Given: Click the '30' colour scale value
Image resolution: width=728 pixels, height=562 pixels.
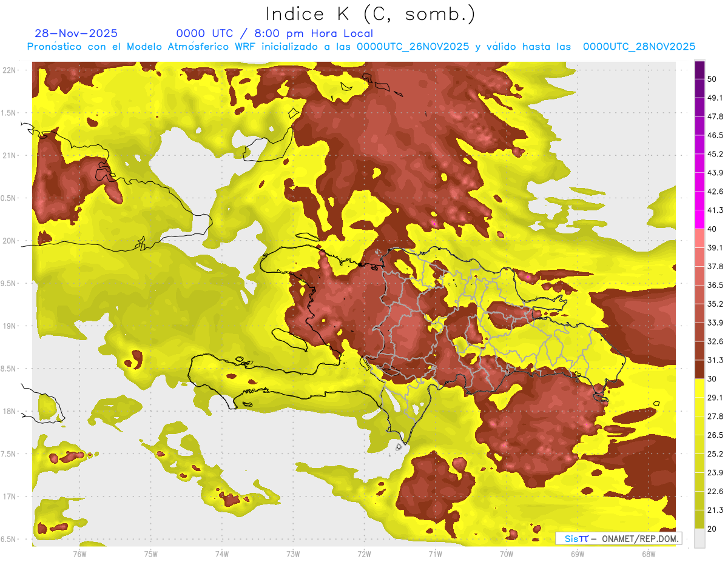Looking at the screenshot, I should point(712,379).
